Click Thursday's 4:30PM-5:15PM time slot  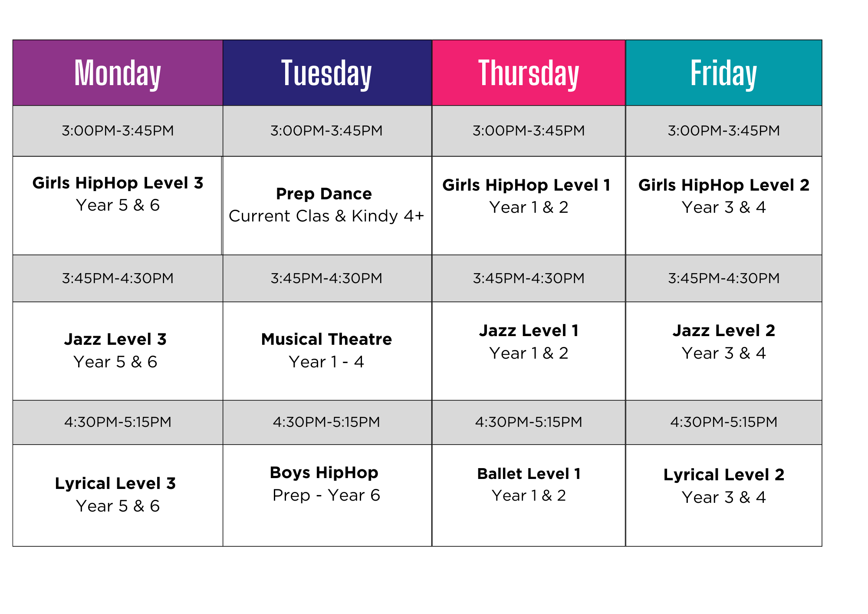point(528,422)
